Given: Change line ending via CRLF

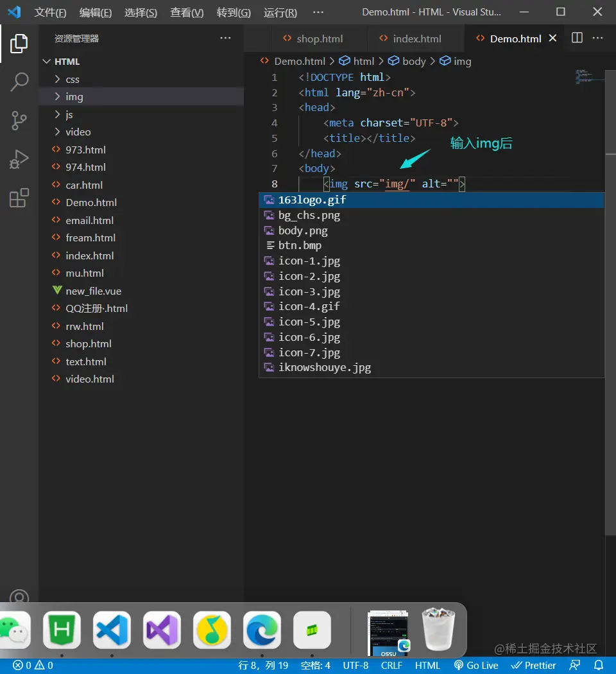Looking at the screenshot, I should click(391, 666).
